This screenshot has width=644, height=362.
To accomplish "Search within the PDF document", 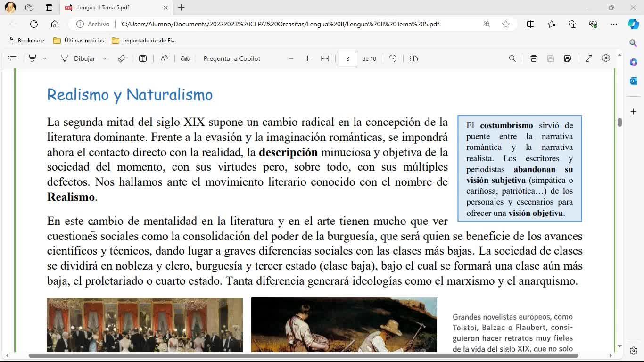I will 512,58.
